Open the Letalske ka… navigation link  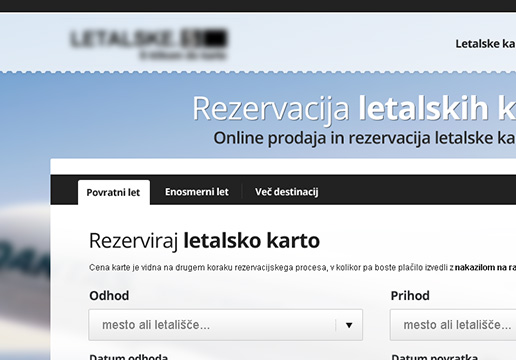(486, 44)
